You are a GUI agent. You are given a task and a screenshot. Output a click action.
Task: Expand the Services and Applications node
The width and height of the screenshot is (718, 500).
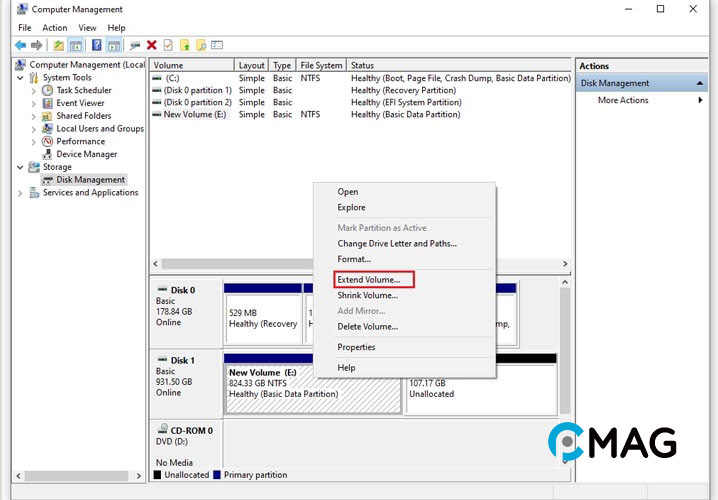point(21,193)
